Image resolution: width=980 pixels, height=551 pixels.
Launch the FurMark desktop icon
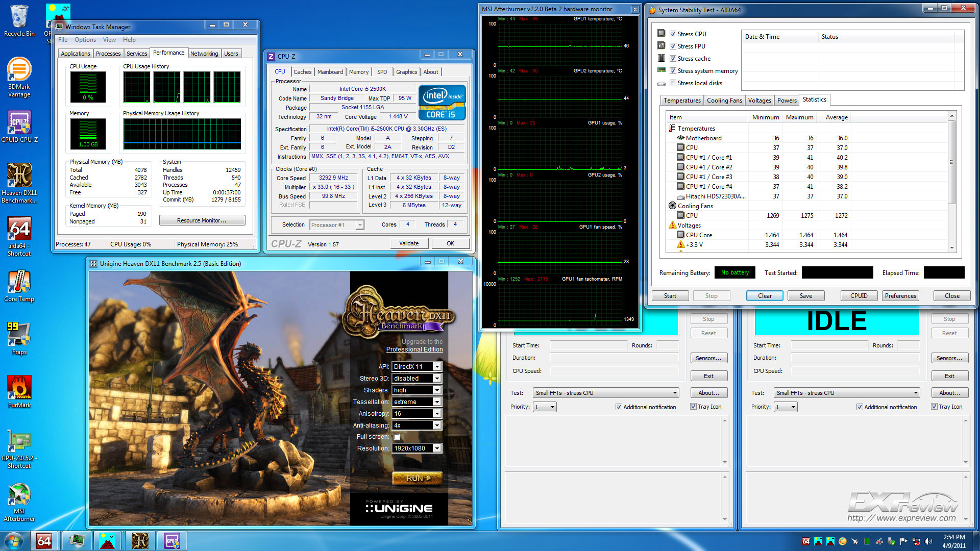pos(19,392)
